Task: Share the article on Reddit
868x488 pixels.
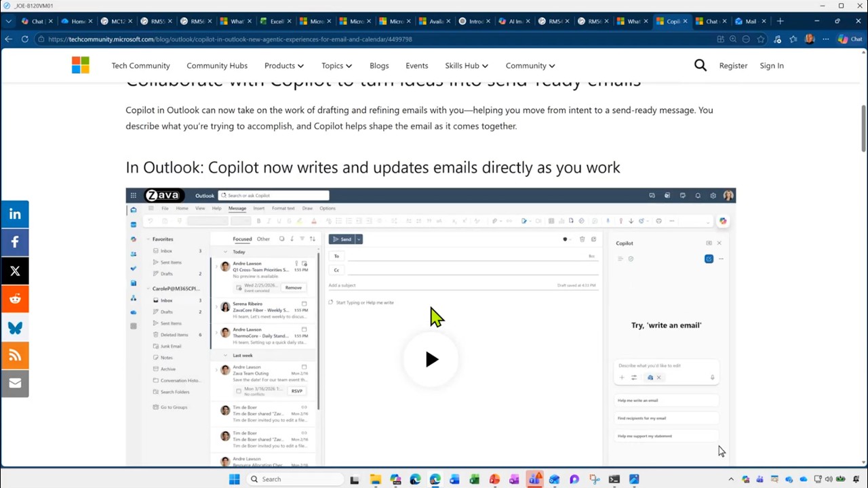Action: pos(15,299)
